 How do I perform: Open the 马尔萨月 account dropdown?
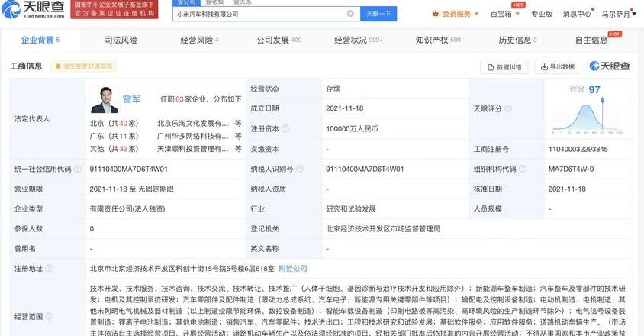point(619,14)
